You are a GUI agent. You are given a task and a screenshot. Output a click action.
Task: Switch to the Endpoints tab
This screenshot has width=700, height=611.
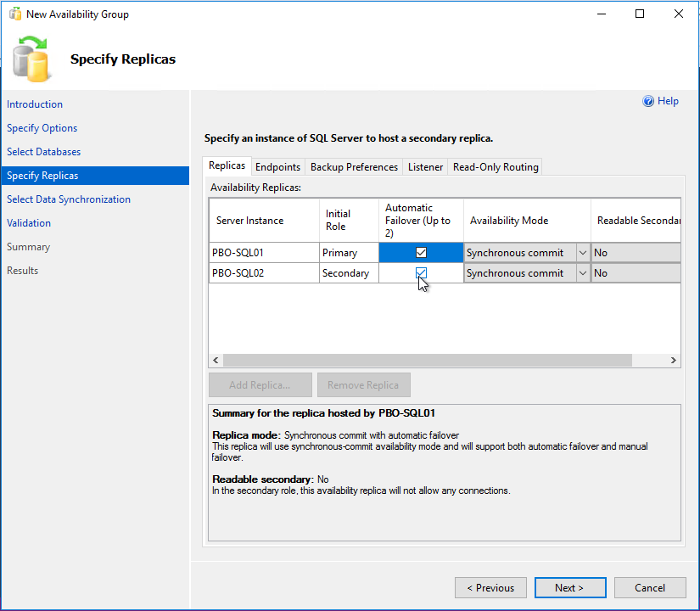click(277, 167)
